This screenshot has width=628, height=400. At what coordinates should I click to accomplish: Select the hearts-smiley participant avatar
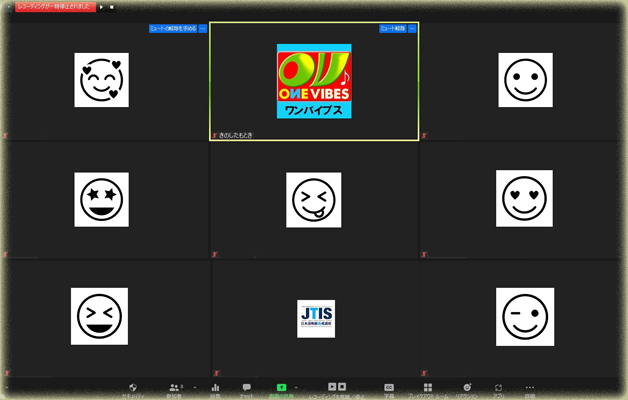coord(101,80)
